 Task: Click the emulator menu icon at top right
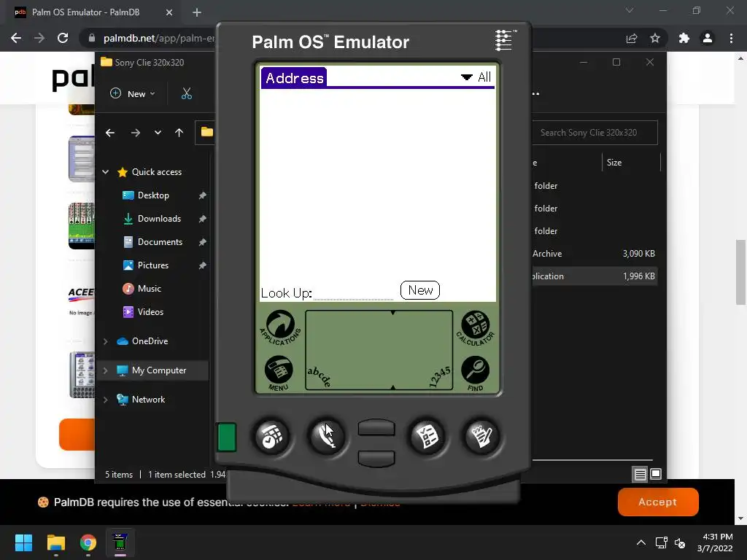[504, 41]
